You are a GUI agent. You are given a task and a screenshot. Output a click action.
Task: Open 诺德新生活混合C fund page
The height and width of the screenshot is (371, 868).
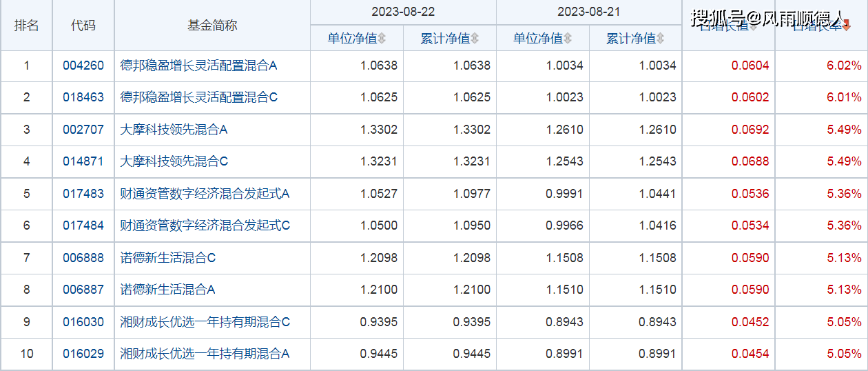click(x=167, y=258)
